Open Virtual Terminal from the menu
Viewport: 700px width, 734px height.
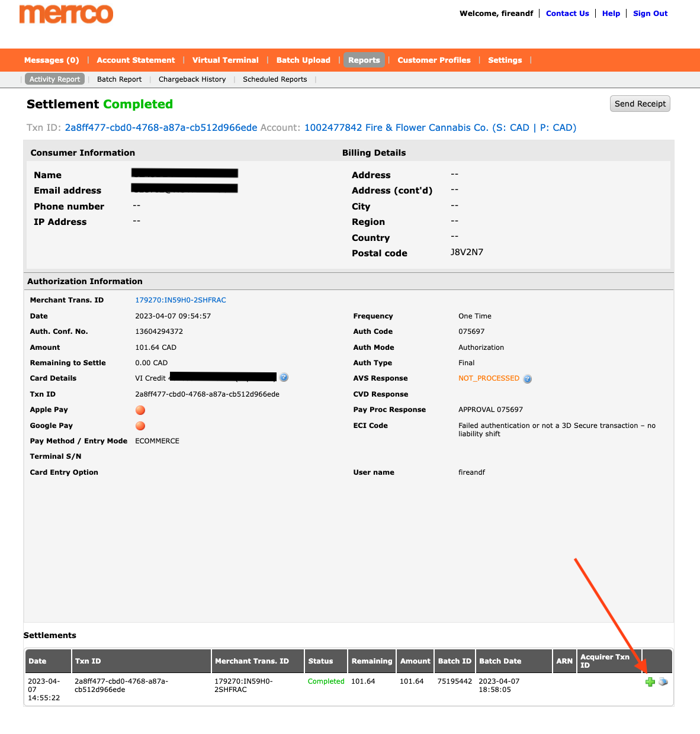click(225, 60)
